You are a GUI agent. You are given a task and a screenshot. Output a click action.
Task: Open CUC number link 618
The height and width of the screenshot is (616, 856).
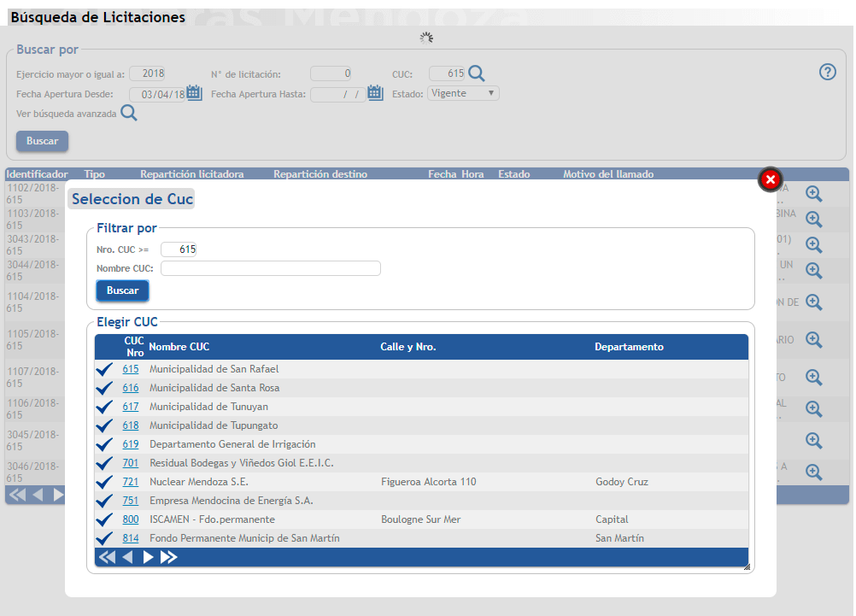(x=131, y=425)
